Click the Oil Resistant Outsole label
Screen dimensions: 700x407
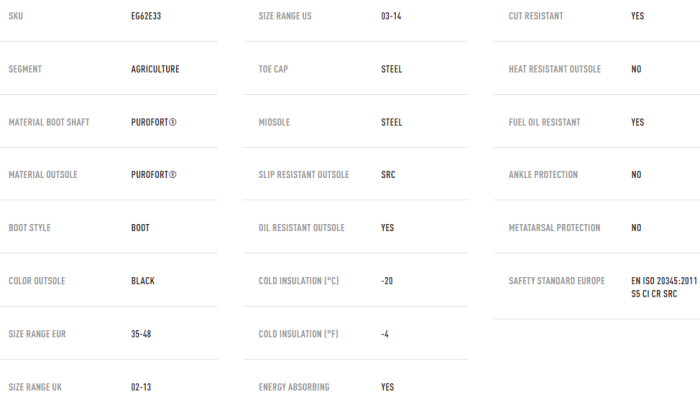click(304, 228)
